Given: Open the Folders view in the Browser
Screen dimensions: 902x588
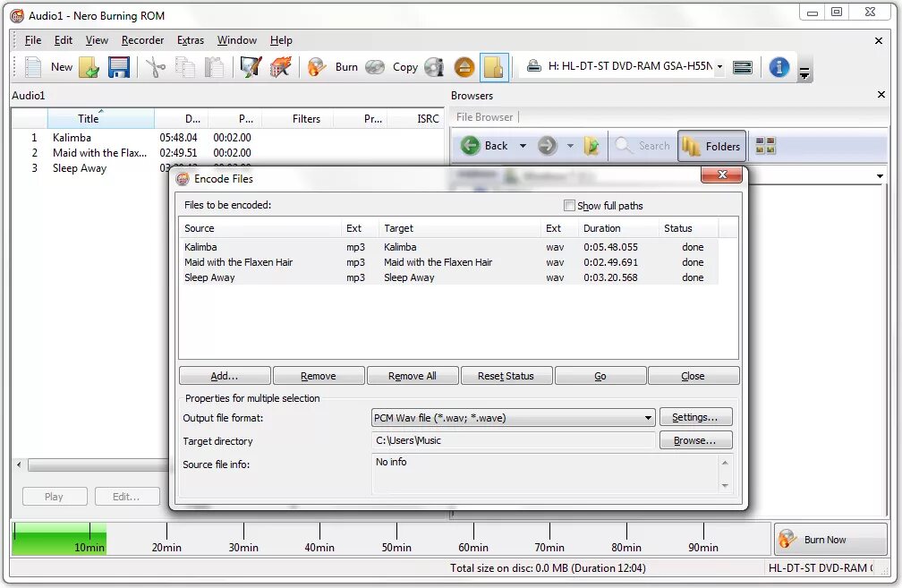Looking at the screenshot, I should click(711, 146).
